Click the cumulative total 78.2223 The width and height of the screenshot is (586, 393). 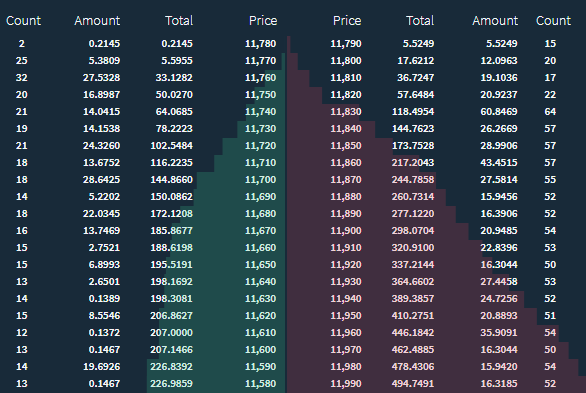click(x=174, y=129)
